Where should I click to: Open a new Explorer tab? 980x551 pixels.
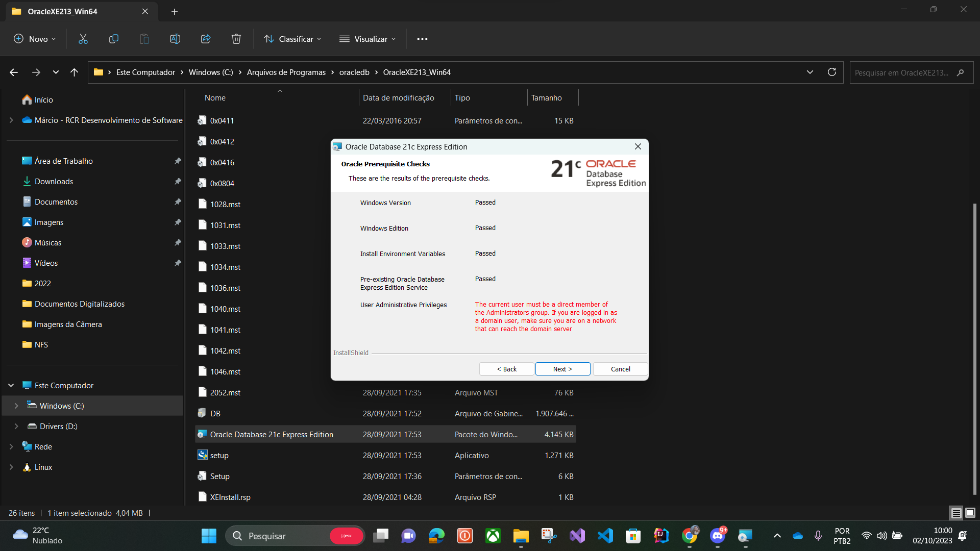click(x=175, y=11)
